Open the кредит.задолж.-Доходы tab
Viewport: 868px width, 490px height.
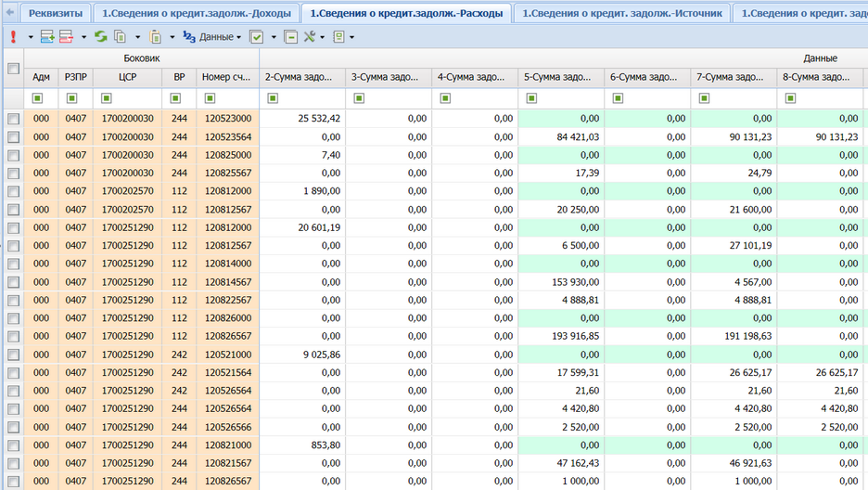(197, 13)
